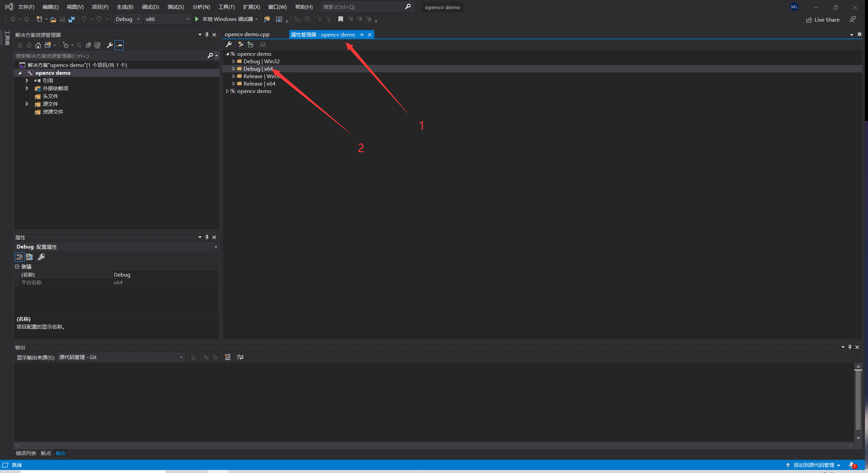Click the Properties wrench icon in Solution Explorer
The width and height of the screenshot is (868, 473).
click(110, 45)
